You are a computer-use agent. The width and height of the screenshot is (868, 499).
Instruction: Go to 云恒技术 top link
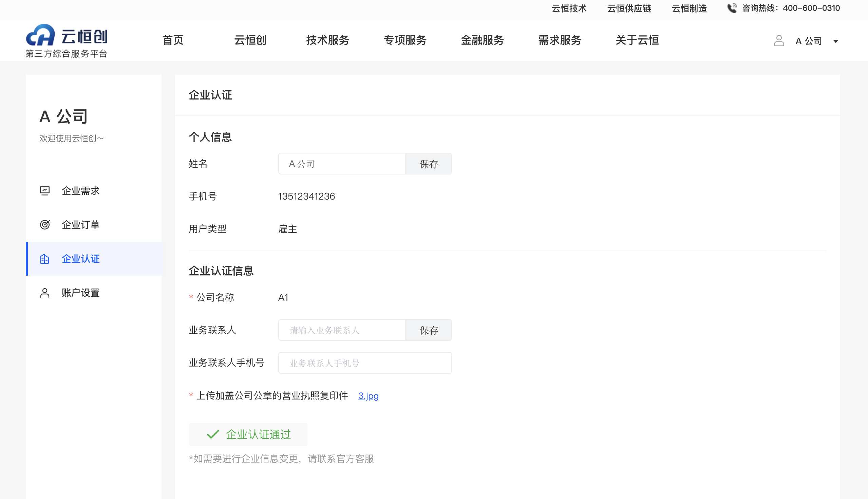pyautogui.click(x=569, y=8)
